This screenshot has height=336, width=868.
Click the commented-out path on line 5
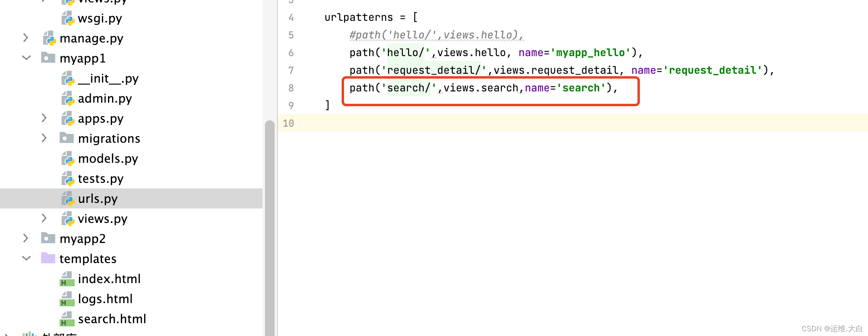[x=436, y=35]
